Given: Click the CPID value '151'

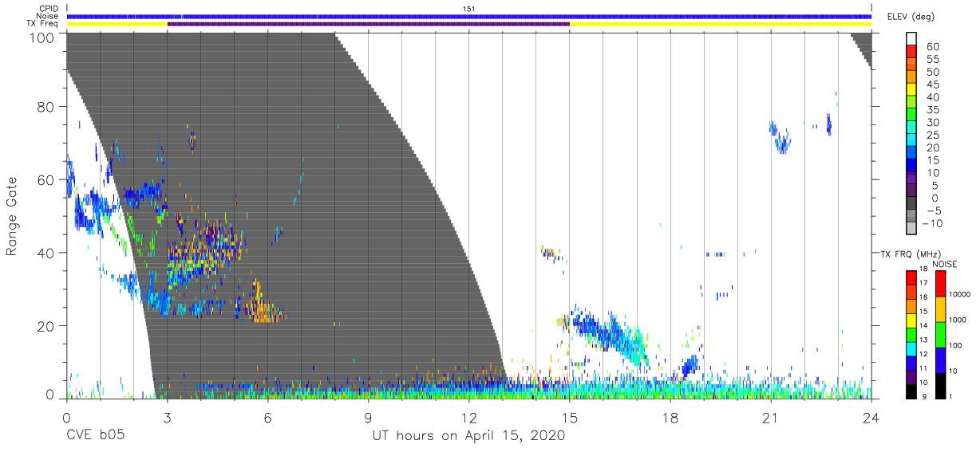Looking at the screenshot, I should click(x=469, y=9).
